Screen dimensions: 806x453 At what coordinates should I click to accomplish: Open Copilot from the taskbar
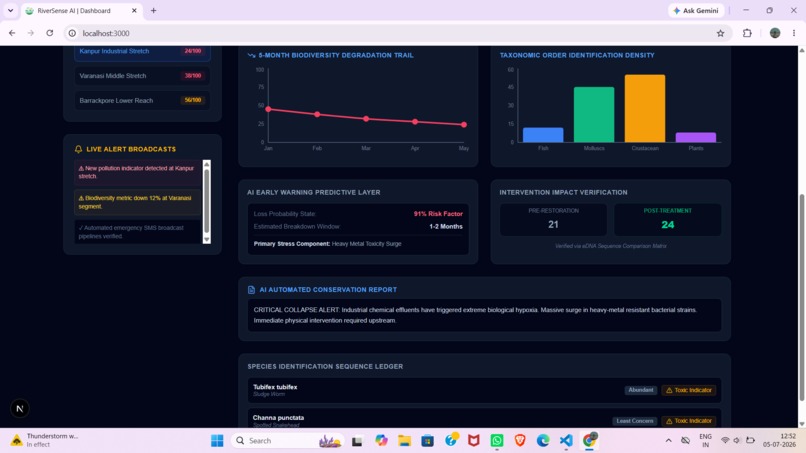(x=381, y=441)
